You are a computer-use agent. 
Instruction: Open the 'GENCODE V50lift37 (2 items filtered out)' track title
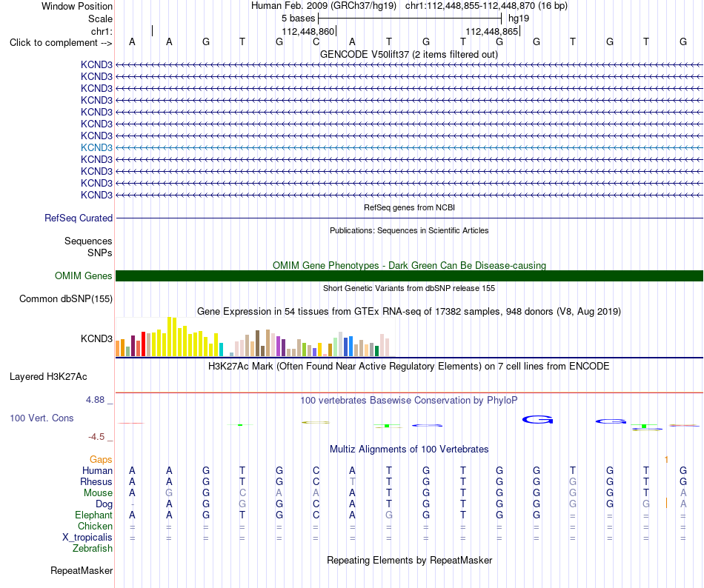[x=408, y=54]
